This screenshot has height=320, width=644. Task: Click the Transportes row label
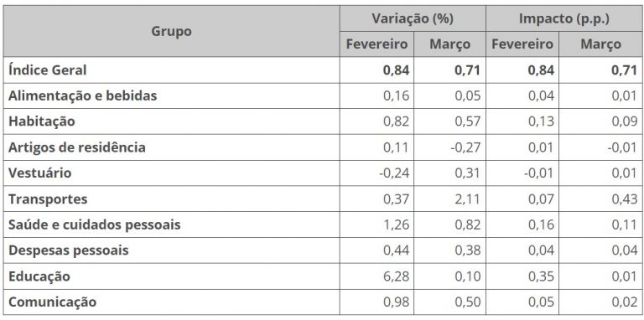[48, 199]
